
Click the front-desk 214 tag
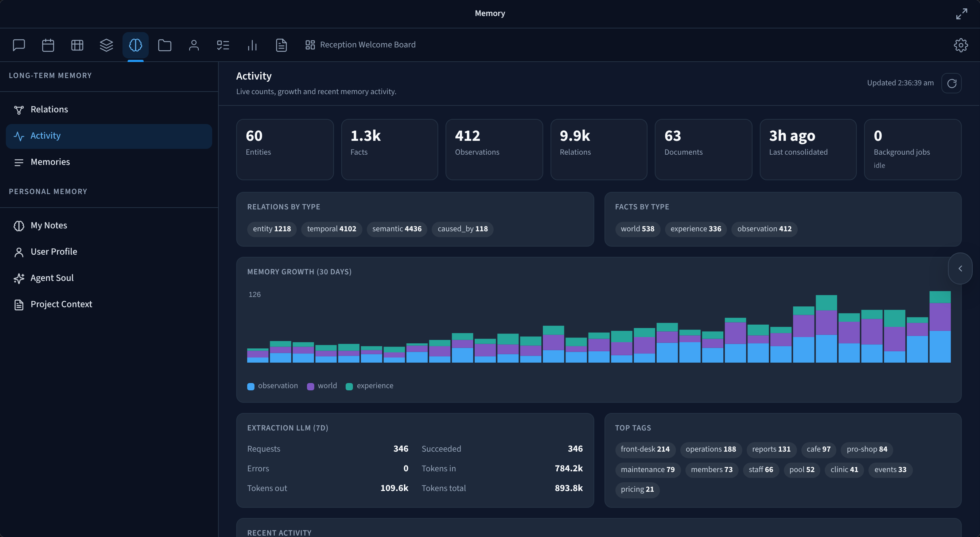point(645,449)
